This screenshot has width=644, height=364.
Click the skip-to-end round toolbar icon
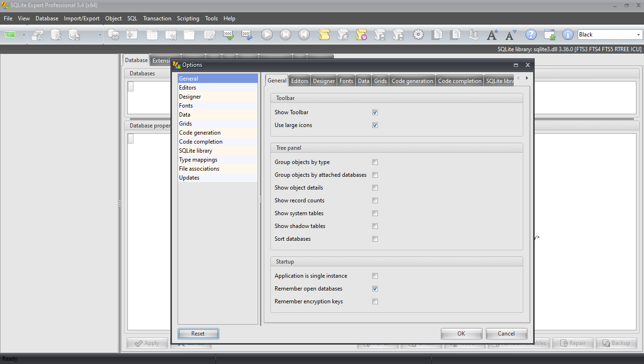(x=286, y=35)
